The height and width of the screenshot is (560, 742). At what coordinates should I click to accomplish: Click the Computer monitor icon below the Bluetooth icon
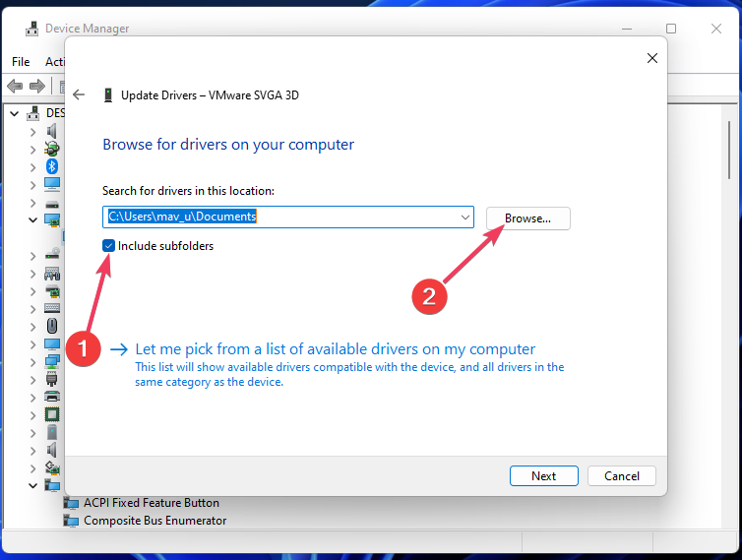[52, 184]
